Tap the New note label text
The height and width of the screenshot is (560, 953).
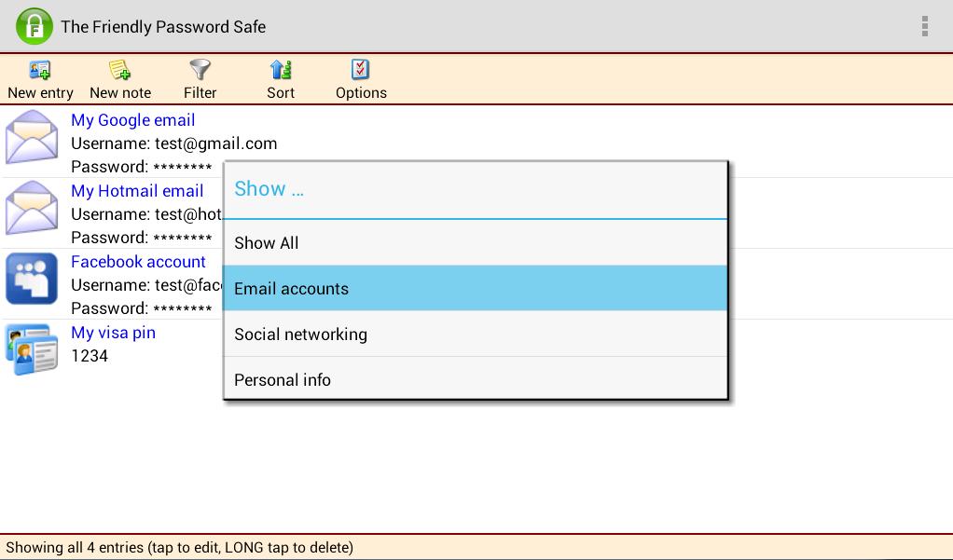120,93
